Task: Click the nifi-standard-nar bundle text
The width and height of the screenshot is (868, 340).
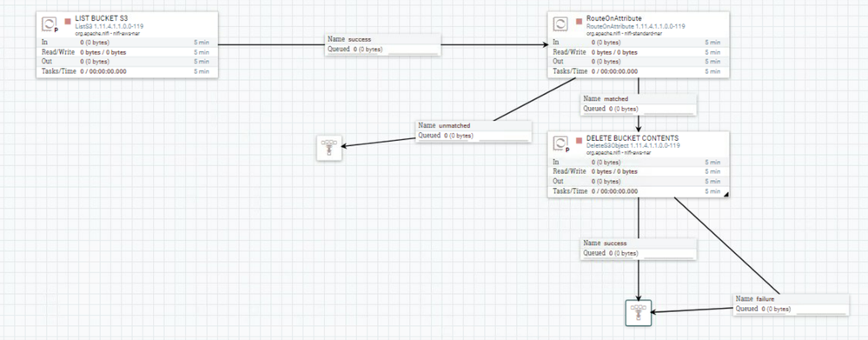Action: point(643,33)
